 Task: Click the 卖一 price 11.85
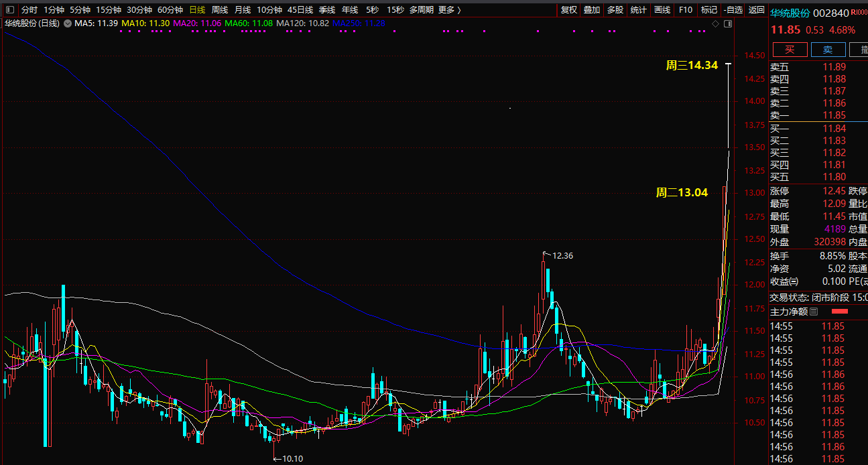(834, 115)
